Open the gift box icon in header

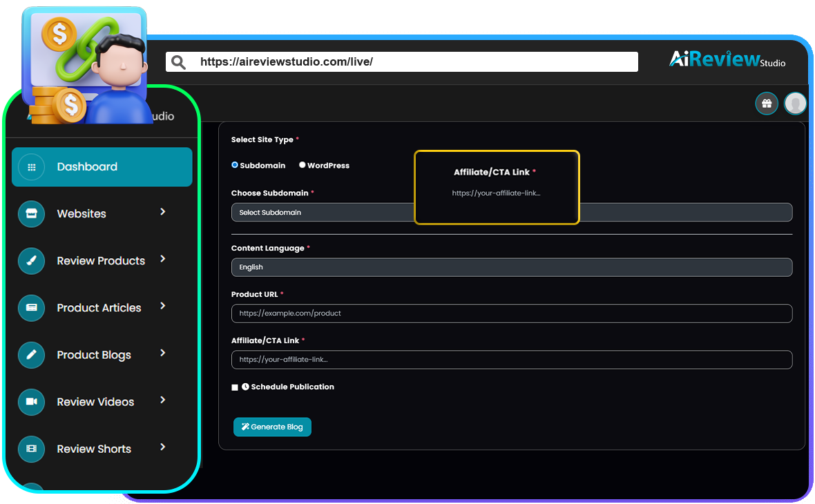coord(767,104)
